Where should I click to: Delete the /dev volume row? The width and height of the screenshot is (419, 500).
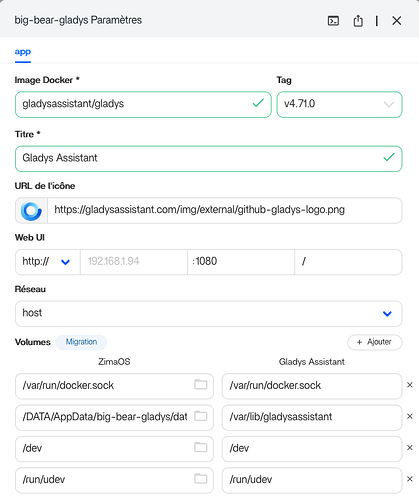(410, 448)
